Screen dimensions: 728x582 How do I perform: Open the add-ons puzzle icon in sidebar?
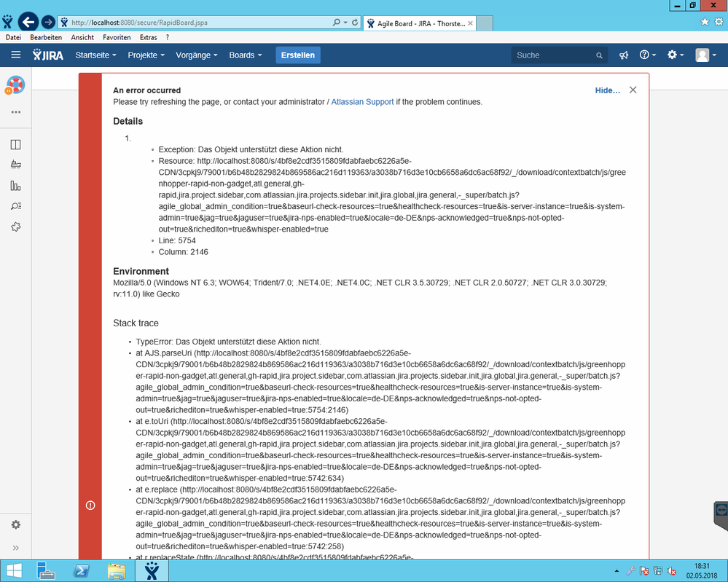15,227
